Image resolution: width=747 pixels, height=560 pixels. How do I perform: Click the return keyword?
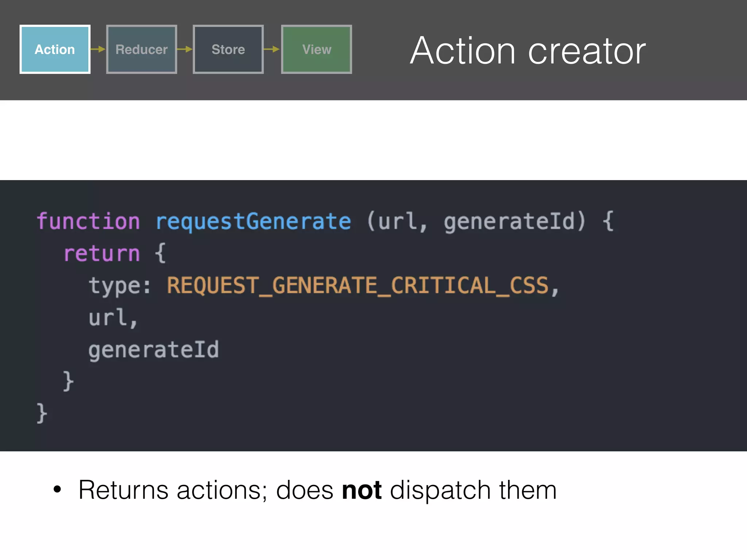102,253
